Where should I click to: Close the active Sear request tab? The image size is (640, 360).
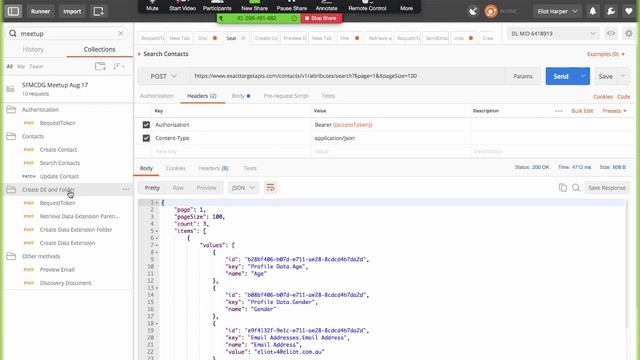(x=243, y=38)
